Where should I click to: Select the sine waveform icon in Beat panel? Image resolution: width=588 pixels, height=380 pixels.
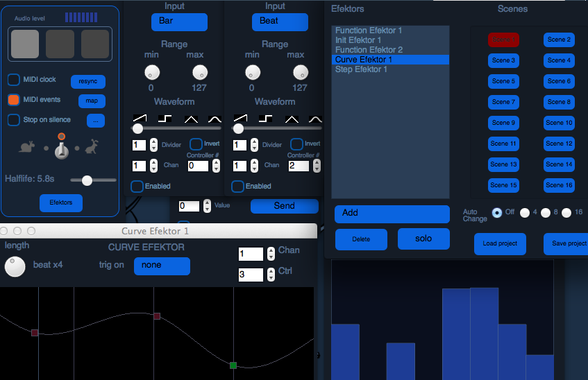pyautogui.click(x=314, y=119)
